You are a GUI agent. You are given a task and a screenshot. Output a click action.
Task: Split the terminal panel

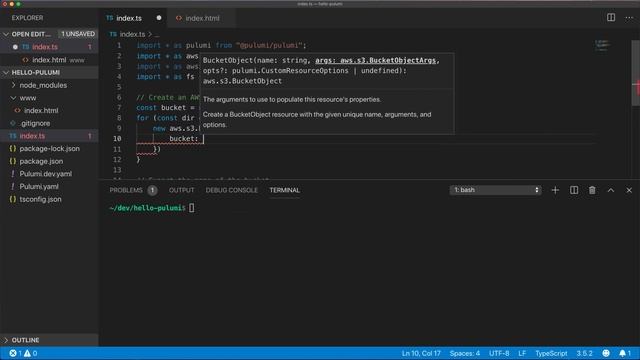click(x=574, y=190)
